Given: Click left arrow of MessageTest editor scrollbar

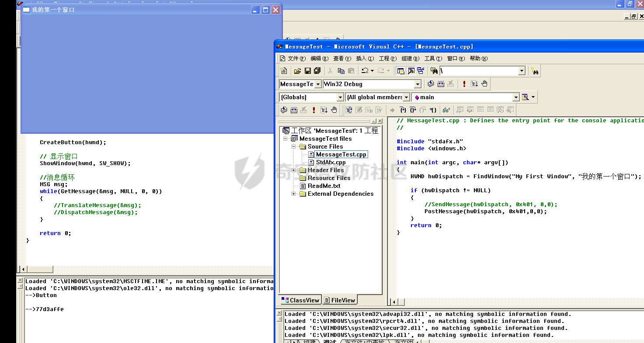Looking at the screenshot, I should point(393,301).
